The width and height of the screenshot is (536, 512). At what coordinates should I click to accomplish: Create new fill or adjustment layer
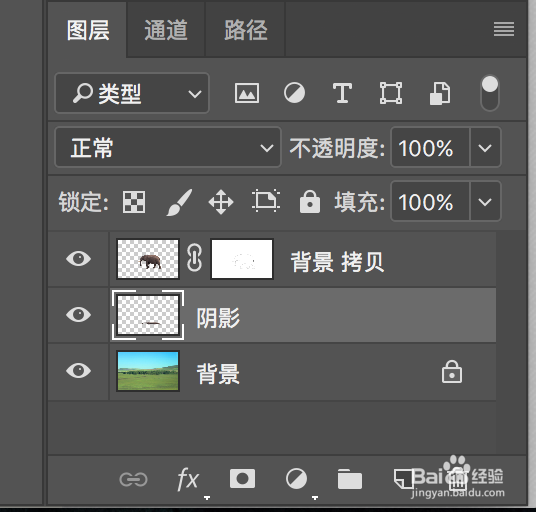coord(296,479)
